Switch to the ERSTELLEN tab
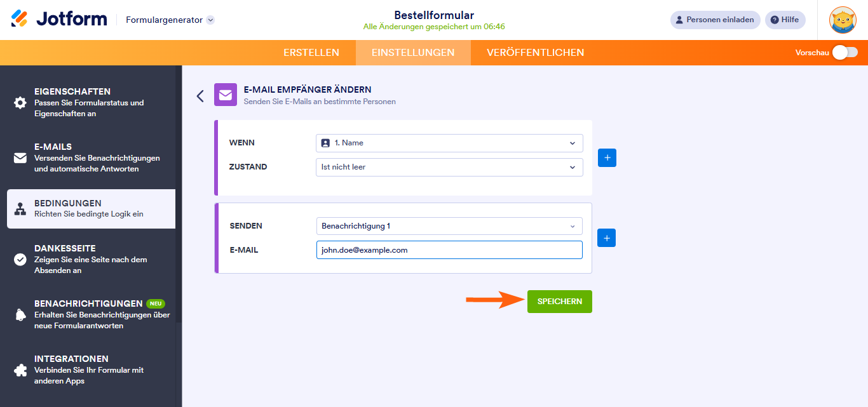 click(x=311, y=53)
